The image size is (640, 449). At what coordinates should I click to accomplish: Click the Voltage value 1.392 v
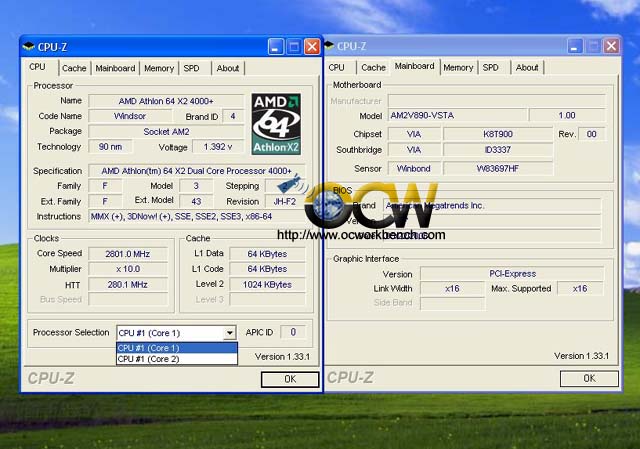tap(218, 147)
